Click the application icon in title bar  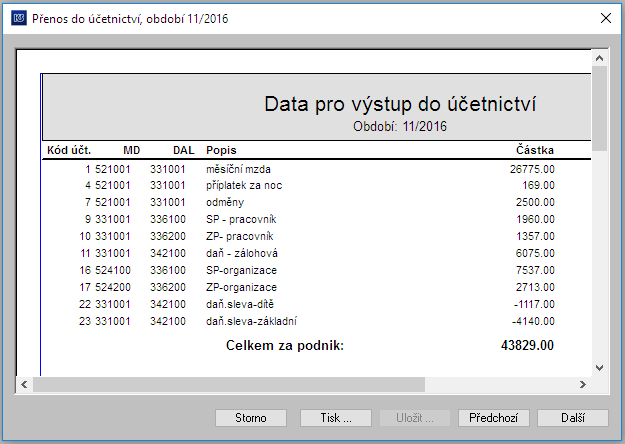[x=19, y=18]
